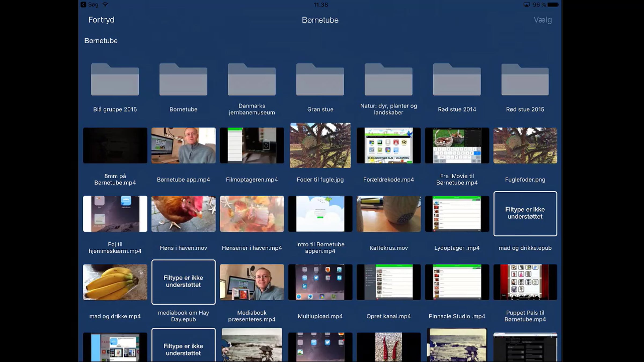The height and width of the screenshot is (362, 644).
Task: Open the Bornetube folder icon
Action: [x=183, y=79]
